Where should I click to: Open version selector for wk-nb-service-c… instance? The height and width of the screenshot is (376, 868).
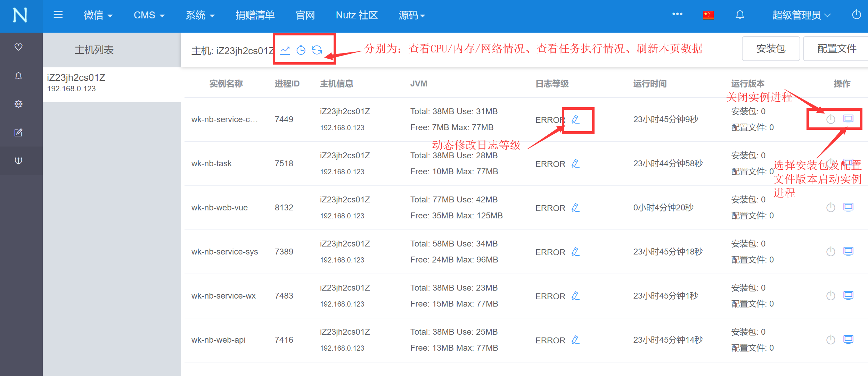[849, 119]
